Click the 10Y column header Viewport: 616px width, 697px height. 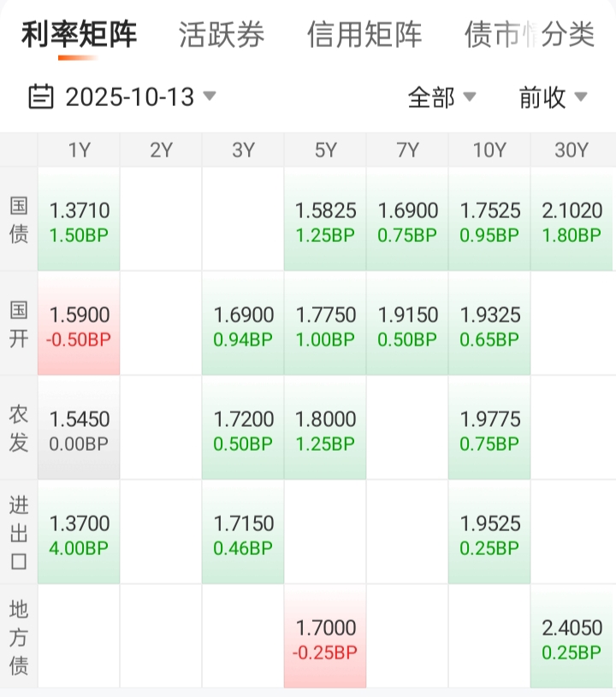[489, 151]
